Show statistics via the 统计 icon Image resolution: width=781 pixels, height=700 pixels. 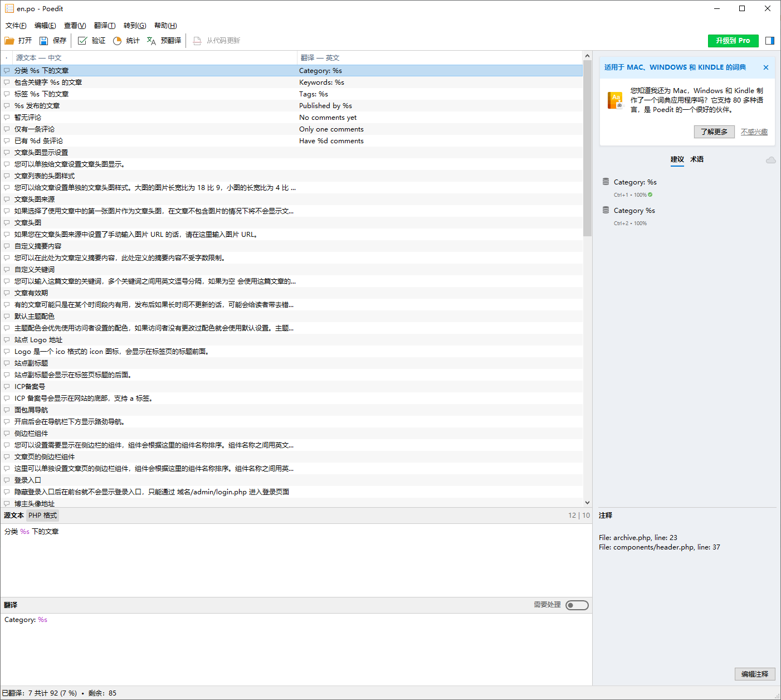pos(117,41)
